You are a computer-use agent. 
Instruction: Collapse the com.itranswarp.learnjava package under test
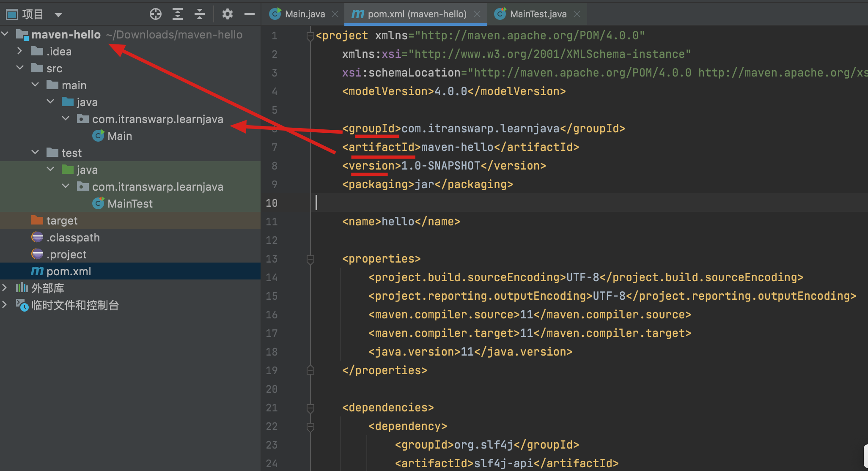click(66, 186)
